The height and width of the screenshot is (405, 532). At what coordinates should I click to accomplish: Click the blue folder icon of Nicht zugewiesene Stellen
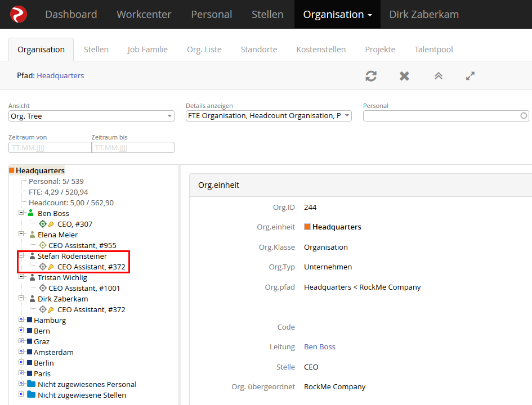31,394
